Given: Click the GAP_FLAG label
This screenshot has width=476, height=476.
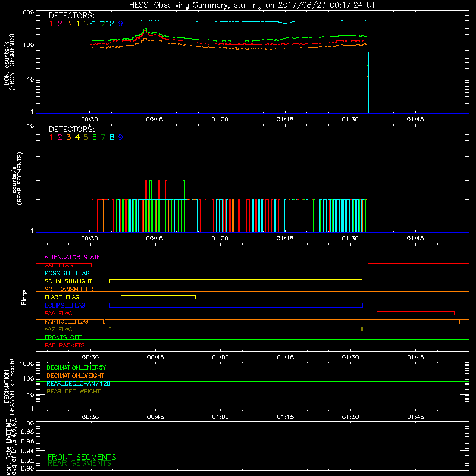Looking at the screenshot, I should click(58, 265).
